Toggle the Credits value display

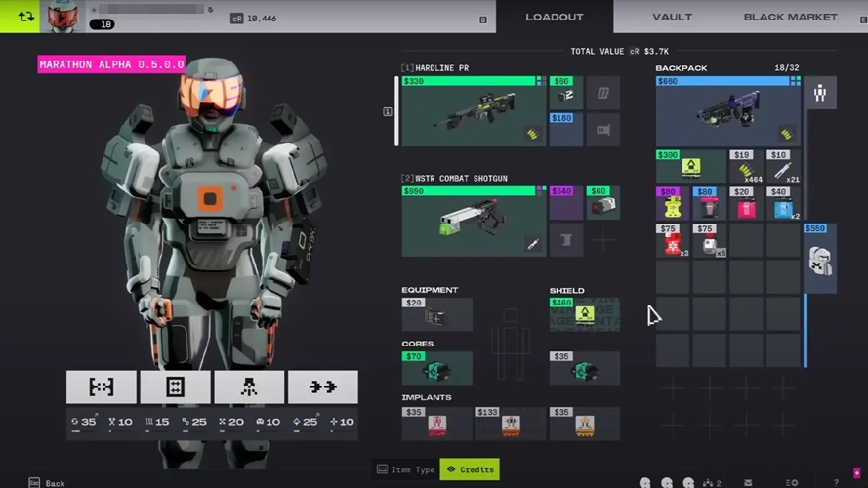click(x=470, y=469)
